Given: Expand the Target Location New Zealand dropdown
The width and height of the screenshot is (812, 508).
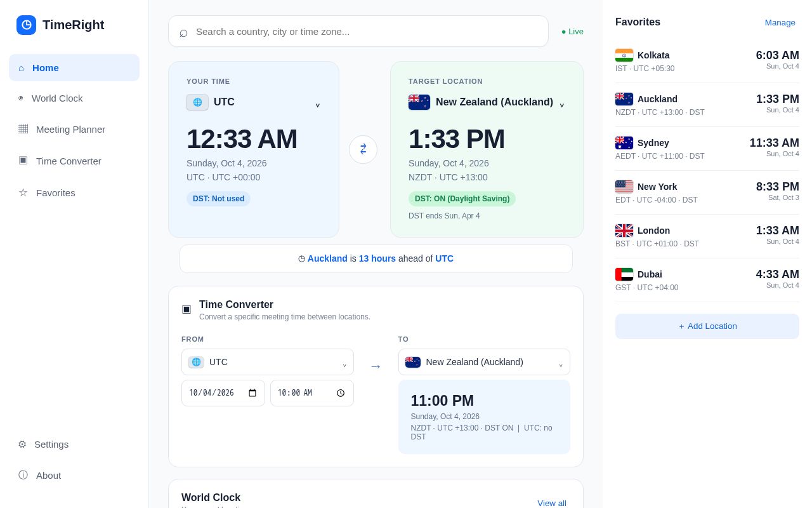Looking at the screenshot, I should [x=487, y=102].
